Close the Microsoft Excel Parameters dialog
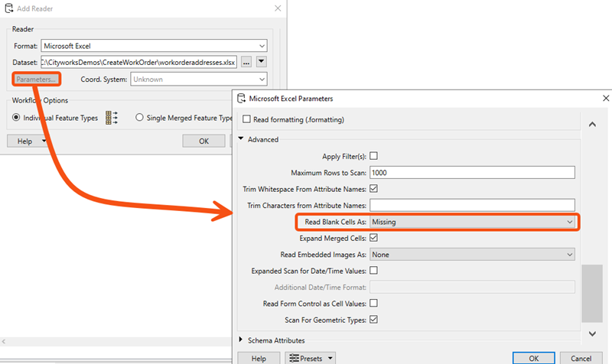The image size is (612, 364). [606, 99]
